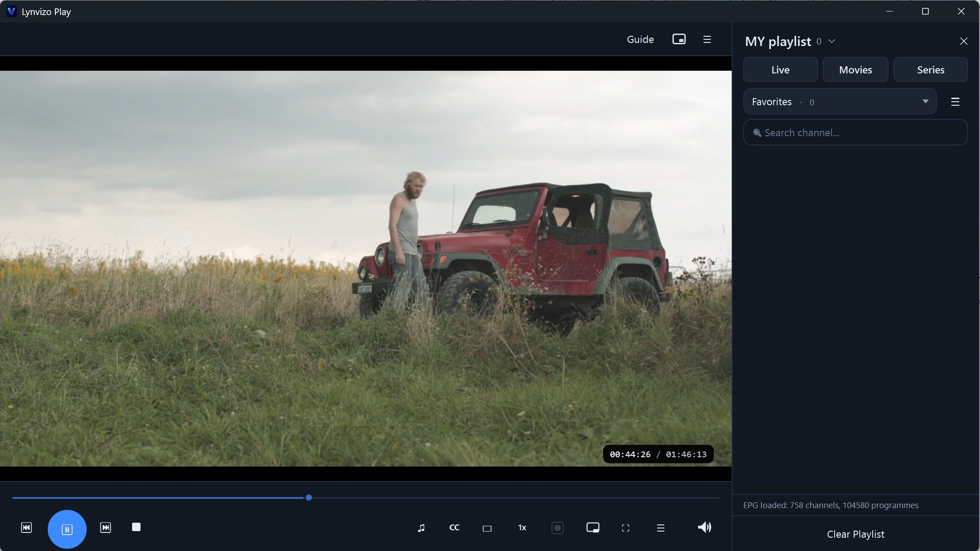Toggle playlist panel from bottom controls
980x551 pixels.
click(661, 528)
